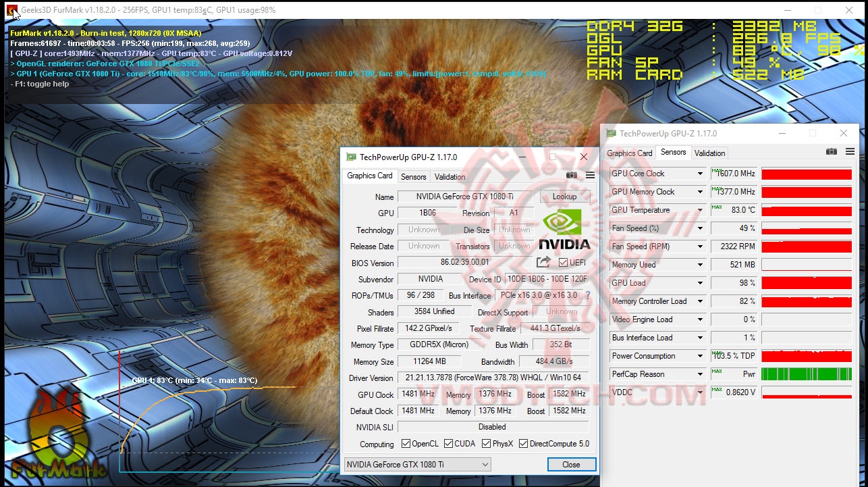Select the Graphics Card tab in the front GPU-Z window

tap(370, 176)
